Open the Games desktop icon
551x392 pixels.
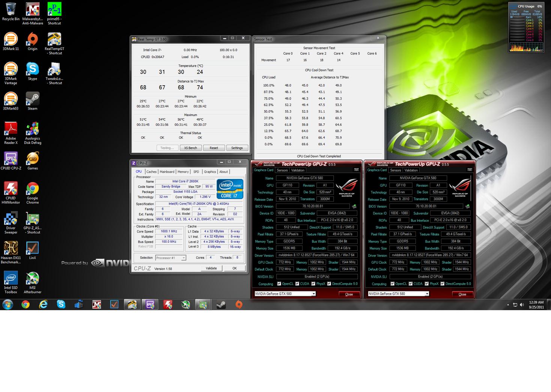tap(33, 161)
